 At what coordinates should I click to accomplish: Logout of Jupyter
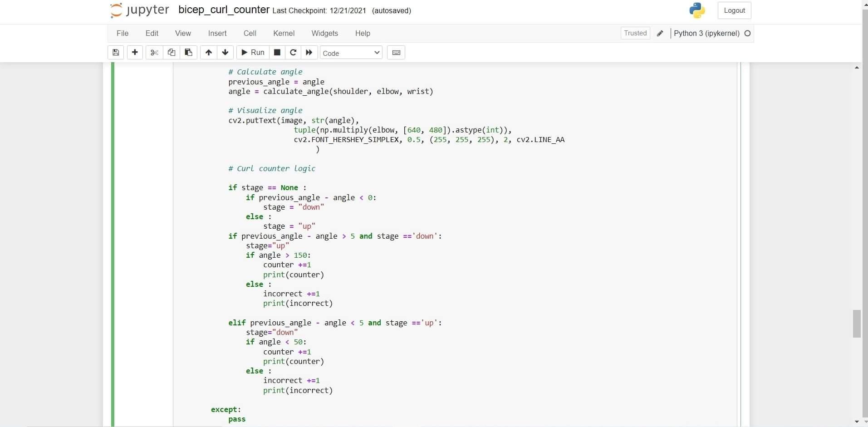tap(734, 10)
